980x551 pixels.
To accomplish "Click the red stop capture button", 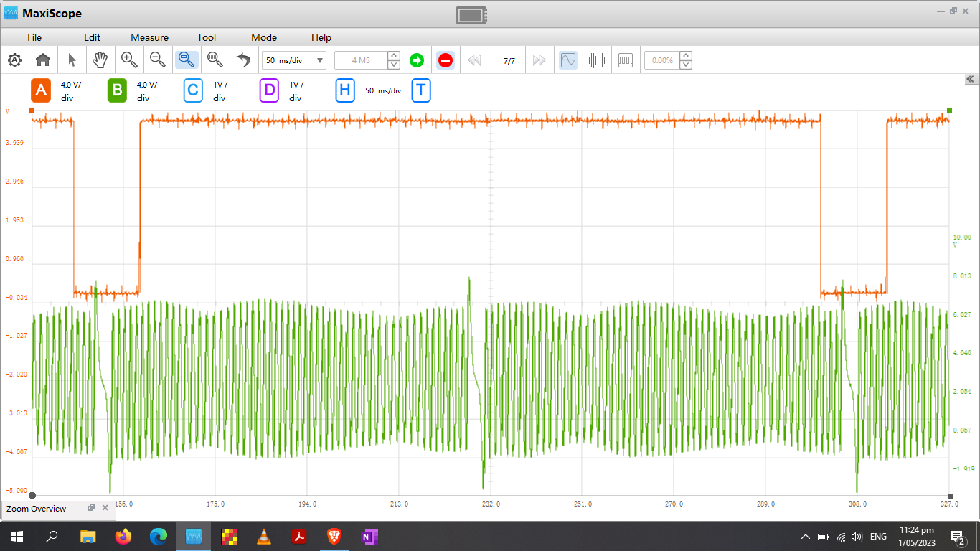I will 445,60.
